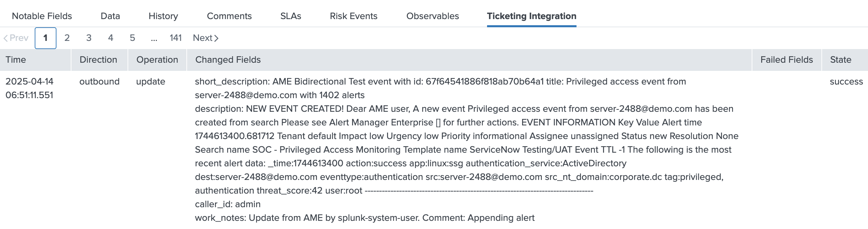View the Comments tab
The width and height of the screenshot is (868, 229).
(229, 16)
